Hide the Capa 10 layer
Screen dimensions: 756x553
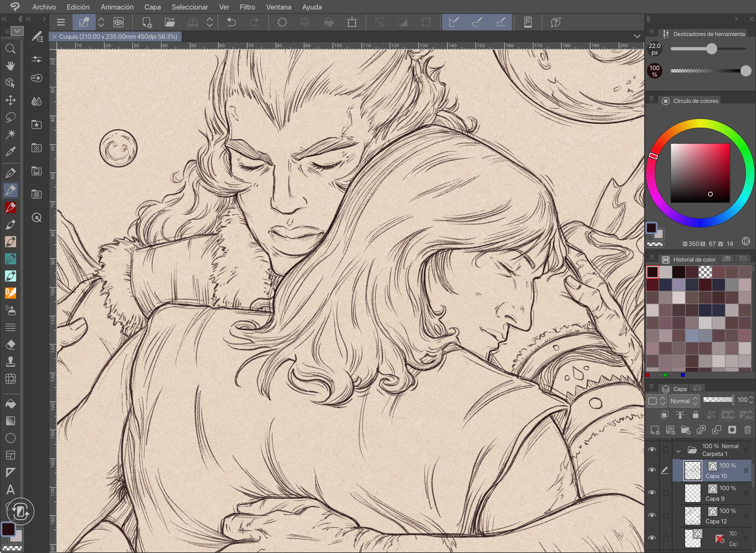652,470
